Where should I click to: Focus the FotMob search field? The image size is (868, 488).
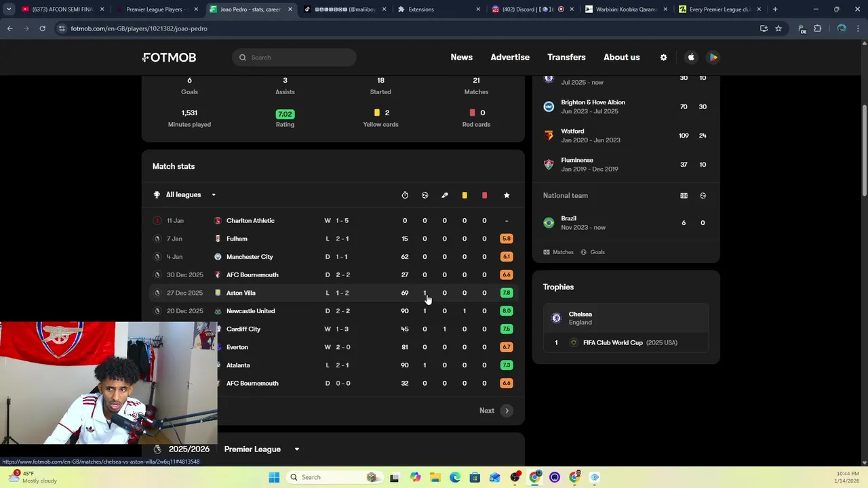coord(294,58)
